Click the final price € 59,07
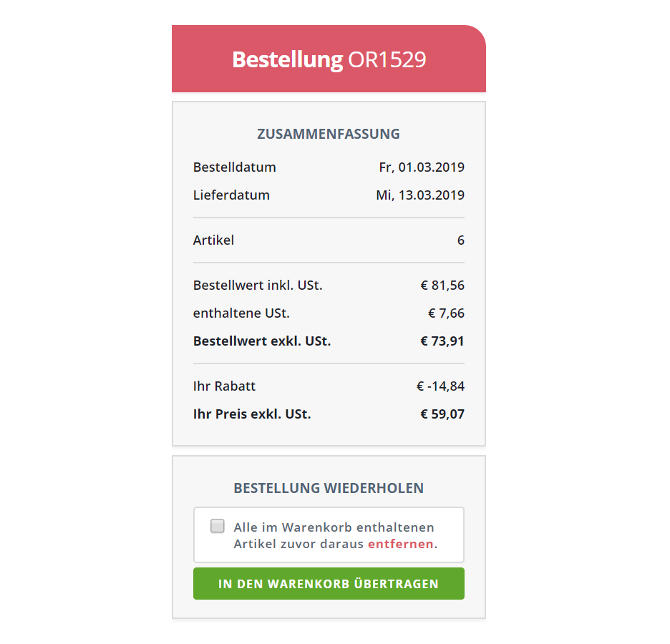 442,414
